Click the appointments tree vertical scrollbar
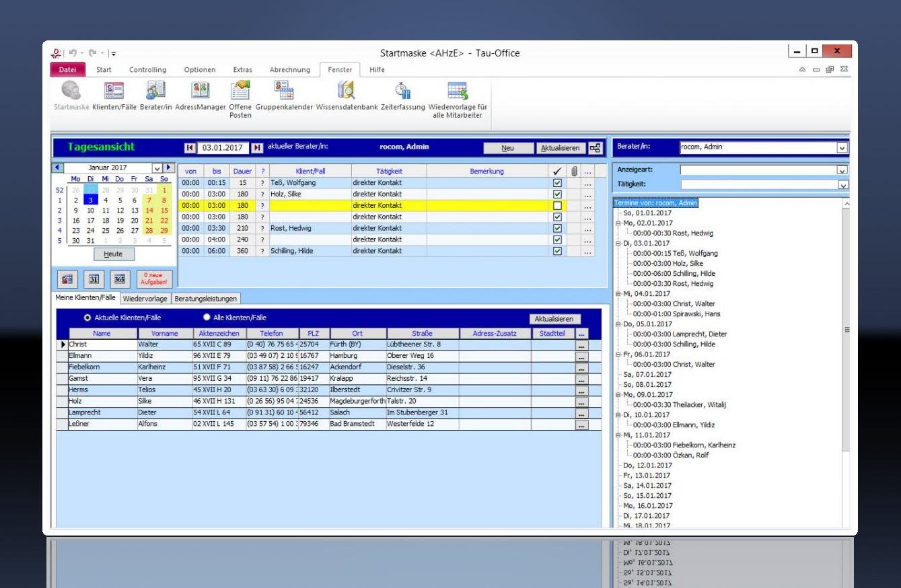Screen dimensions: 901x588 [x=846, y=330]
